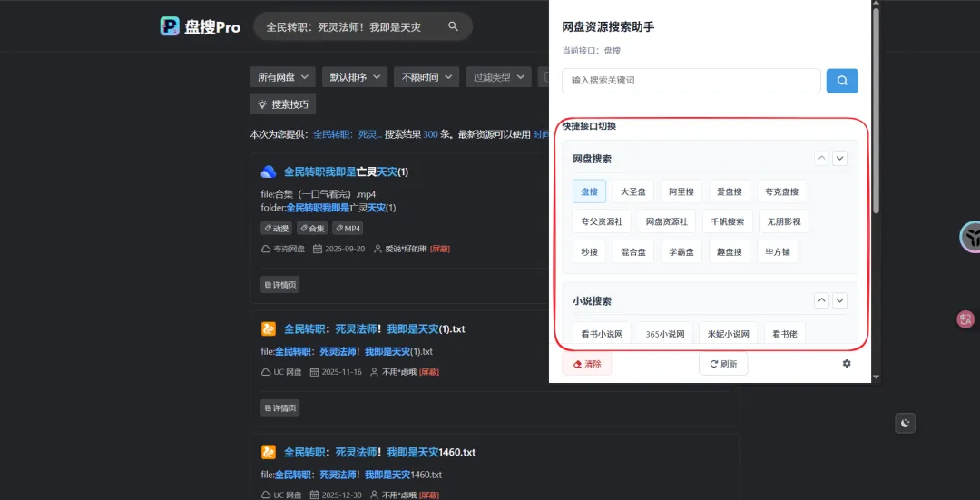The image size is (980, 500).
Task: Switch to the 千帆搜索 interface
Action: pos(728,221)
